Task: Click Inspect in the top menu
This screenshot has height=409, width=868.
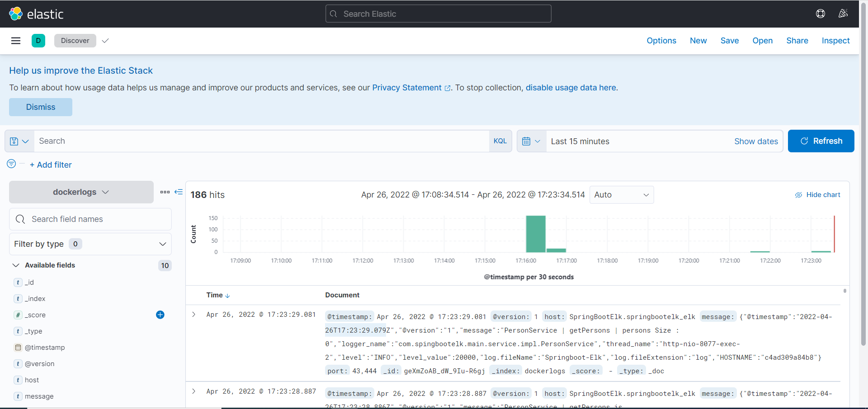Action: point(836,41)
